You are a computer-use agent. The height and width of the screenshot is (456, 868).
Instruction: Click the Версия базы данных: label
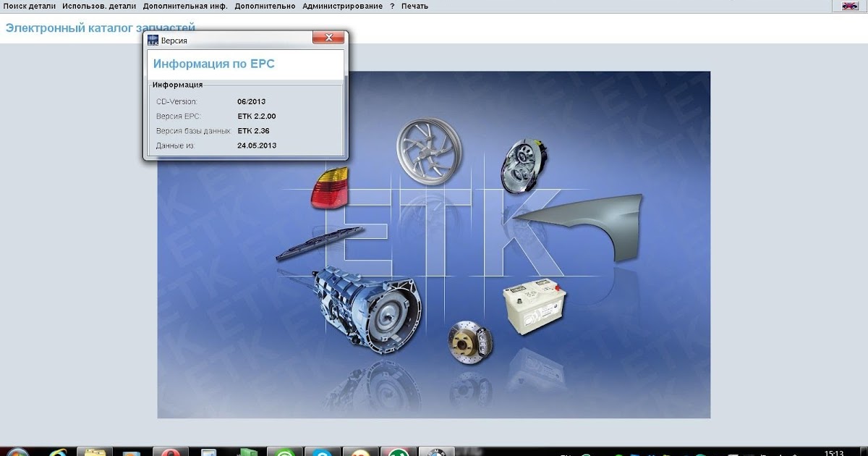coord(193,131)
